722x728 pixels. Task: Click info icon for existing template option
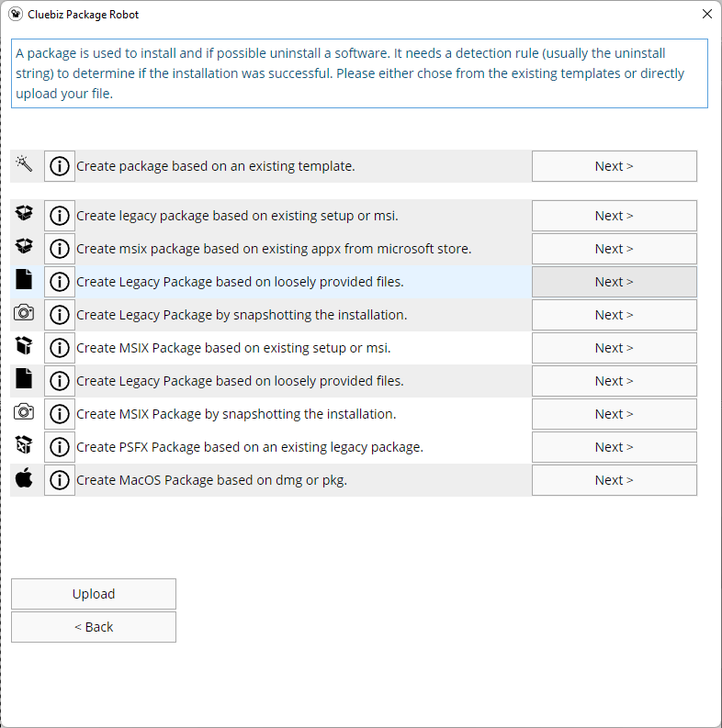point(60,166)
